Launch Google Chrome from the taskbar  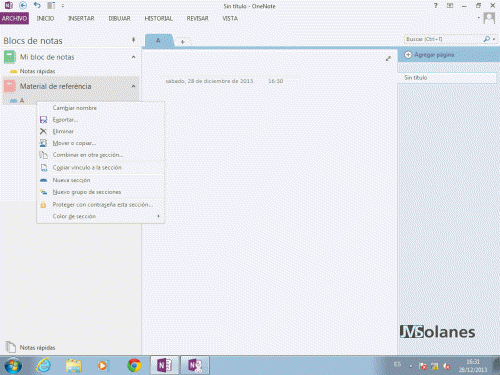pos(134,366)
